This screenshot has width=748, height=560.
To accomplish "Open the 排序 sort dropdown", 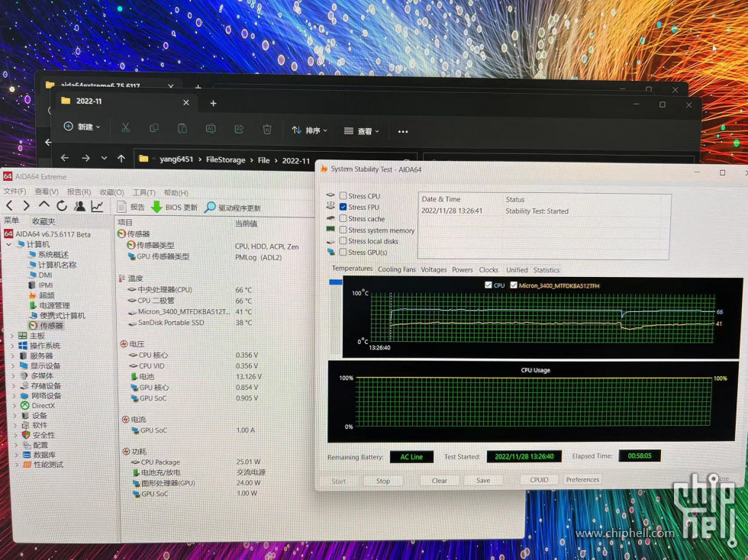I will click(x=310, y=130).
